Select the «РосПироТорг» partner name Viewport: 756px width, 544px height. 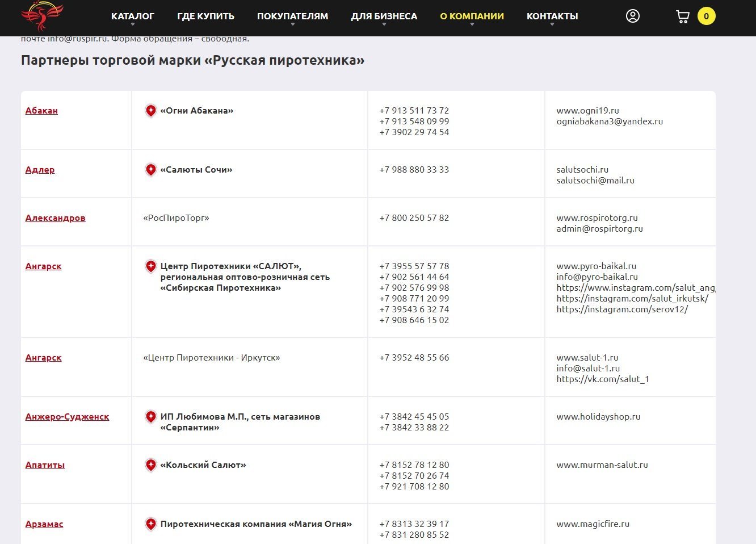[176, 218]
